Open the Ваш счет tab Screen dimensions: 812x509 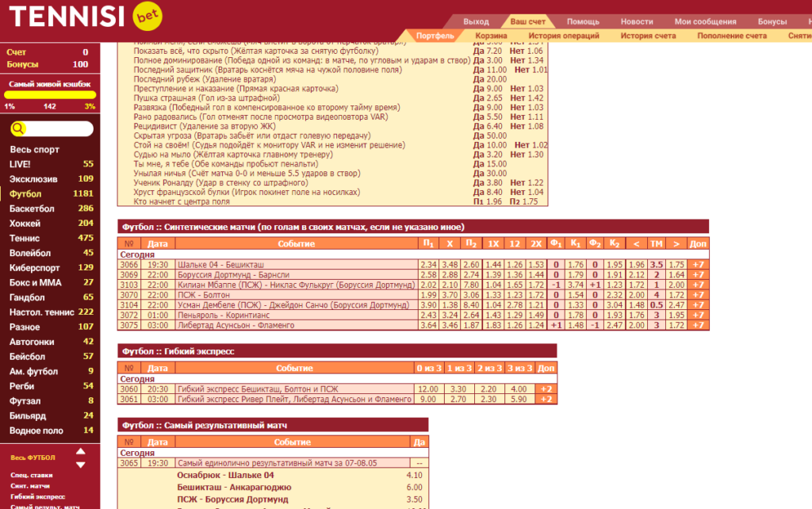click(x=527, y=21)
